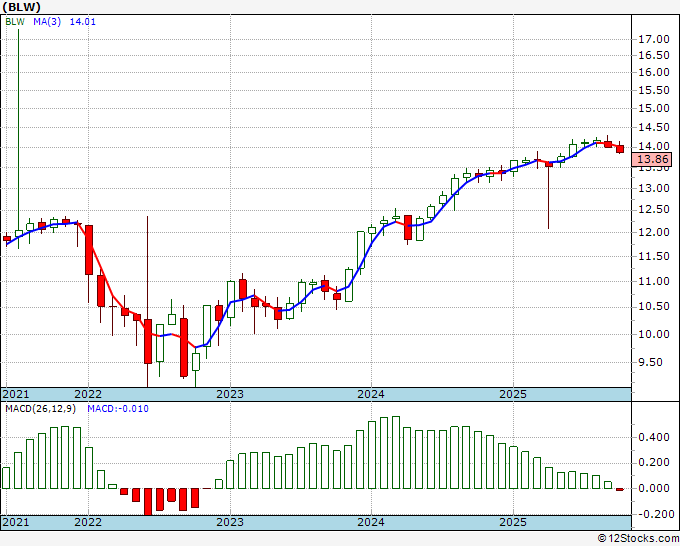
Task: Click the 14.01 moving average value
Action: 82,22
